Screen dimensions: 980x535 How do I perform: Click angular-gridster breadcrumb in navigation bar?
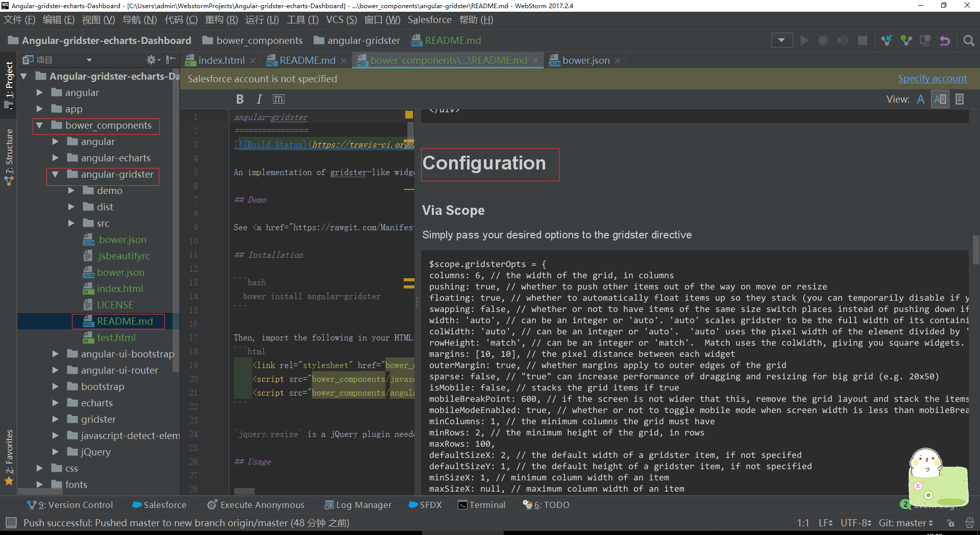click(357, 40)
